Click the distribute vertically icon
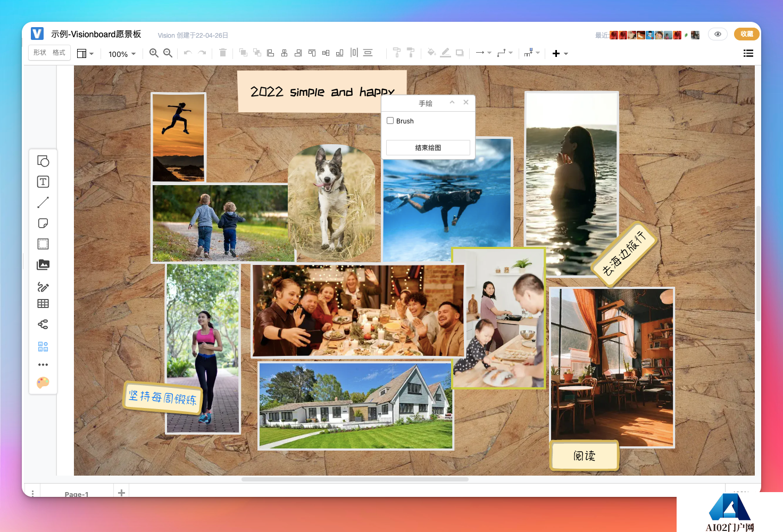783x532 pixels. click(368, 53)
